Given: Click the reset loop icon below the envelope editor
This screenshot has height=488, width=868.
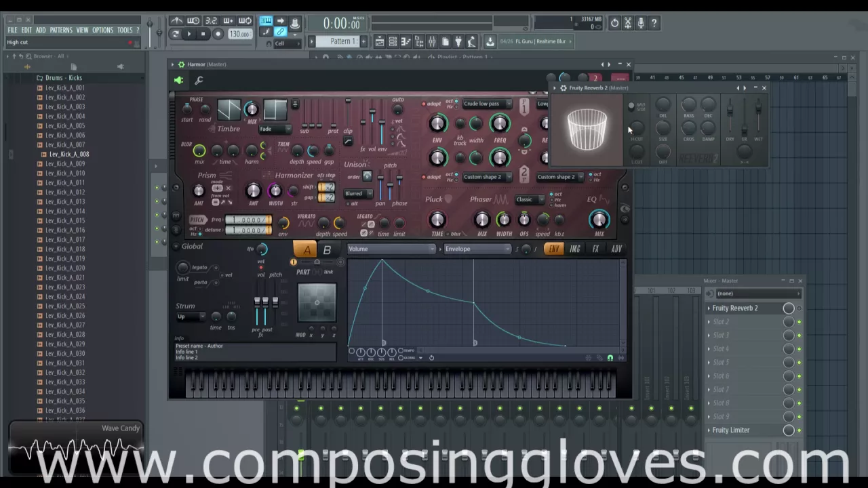Looking at the screenshot, I should [x=431, y=358].
